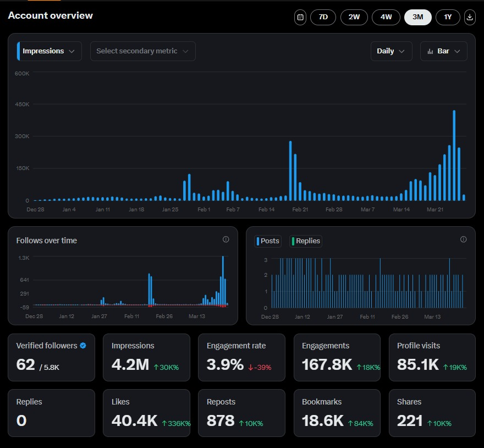Image resolution: width=484 pixels, height=448 pixels.
Task: Click the Feb 21 axis label on impressions chart
Action: [300, 210]
